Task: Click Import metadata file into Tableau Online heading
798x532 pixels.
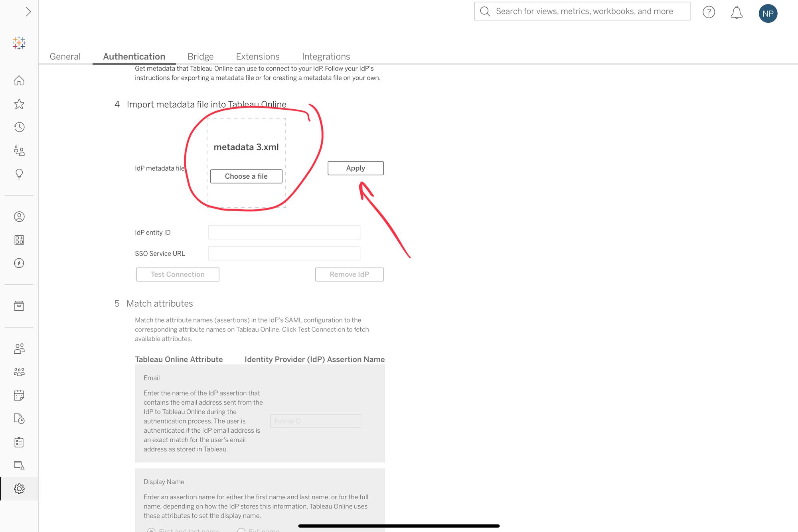Action: pos(206,104)
